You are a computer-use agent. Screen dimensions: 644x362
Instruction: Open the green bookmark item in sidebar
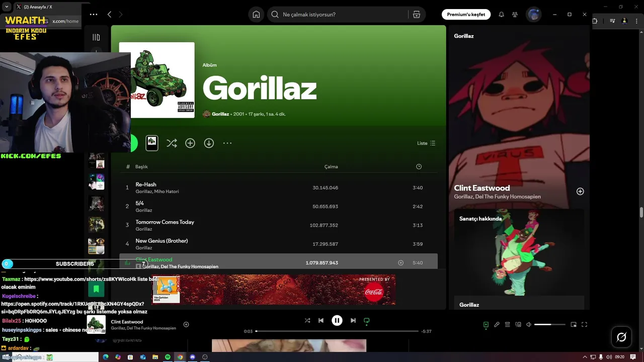[96, 289]
